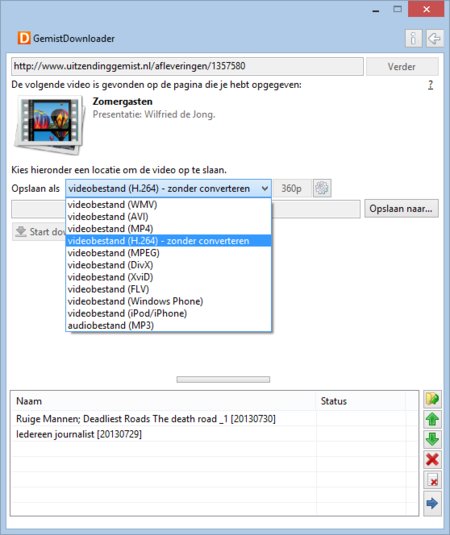The height and width of the screenshot is (535, 450).
Task: Open the conversion settings gear icon
Action: pos(322,188)
